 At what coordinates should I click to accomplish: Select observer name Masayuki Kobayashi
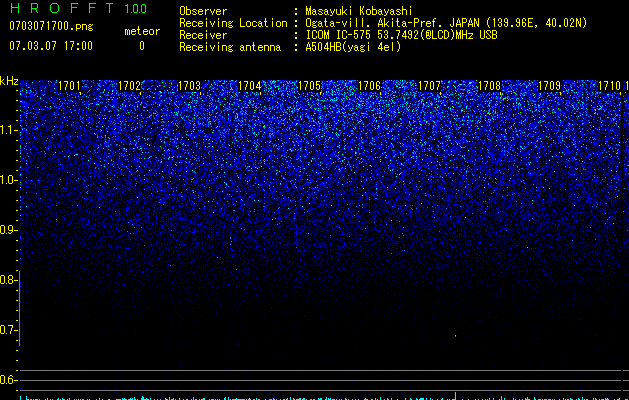point(359,11)
